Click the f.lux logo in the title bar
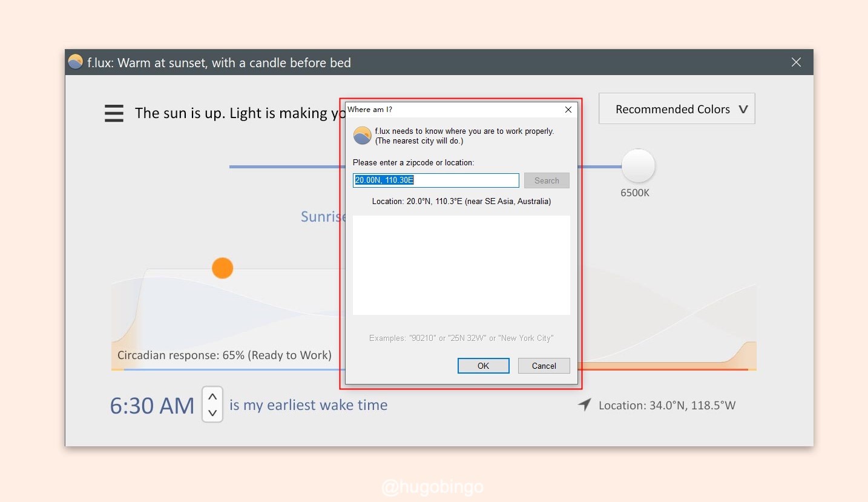The height and width of the screenshot is (502, 868). pyautogui.click(x=75, y=62)
